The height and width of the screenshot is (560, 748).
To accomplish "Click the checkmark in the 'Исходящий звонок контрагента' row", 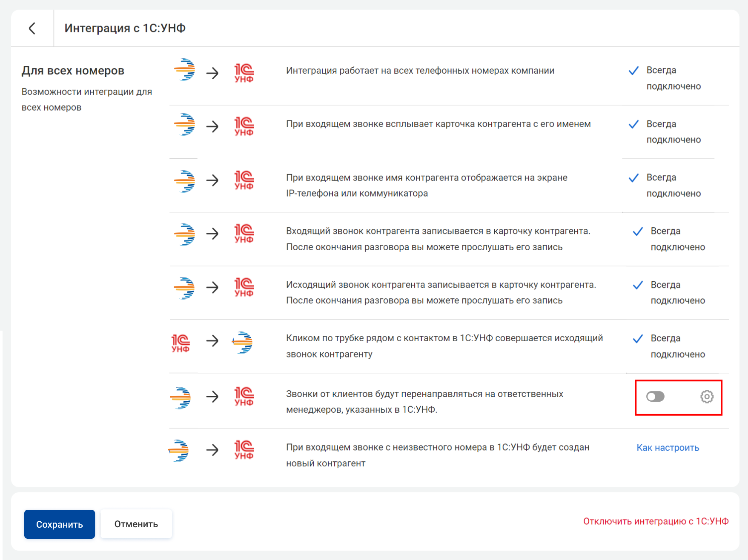I will point(638,285).
